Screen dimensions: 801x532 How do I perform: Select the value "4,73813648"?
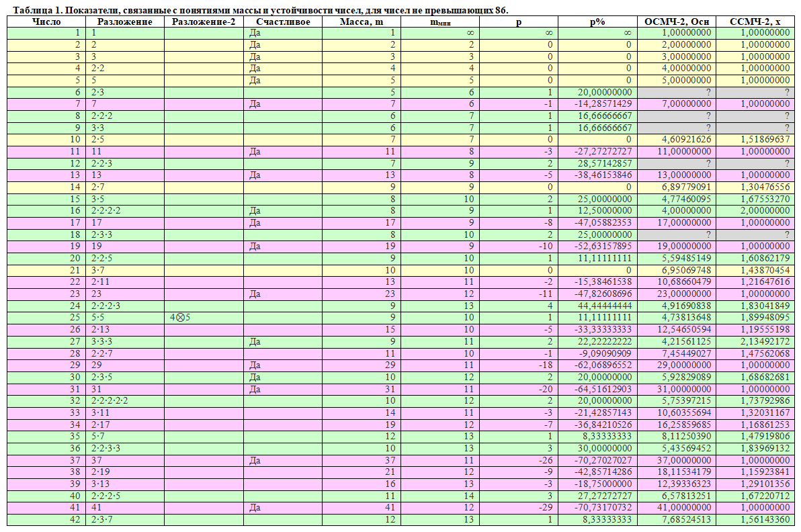coord(686,318)
